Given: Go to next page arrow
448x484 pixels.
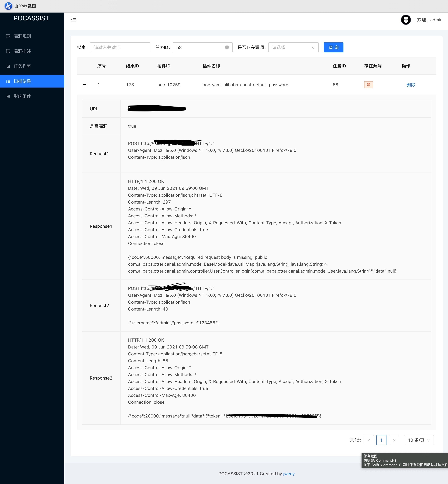Looking at the screenshot, I should (394, 440).
